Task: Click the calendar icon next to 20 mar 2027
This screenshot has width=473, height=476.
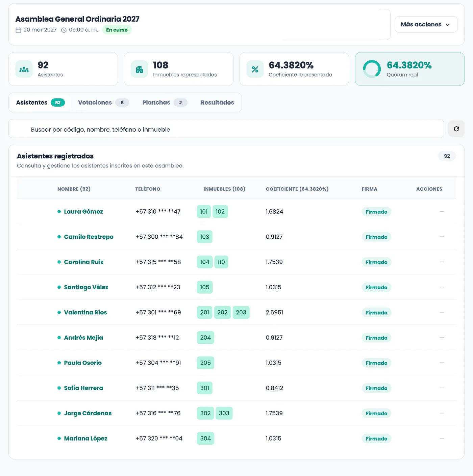Action: click(x=19, y=30)
